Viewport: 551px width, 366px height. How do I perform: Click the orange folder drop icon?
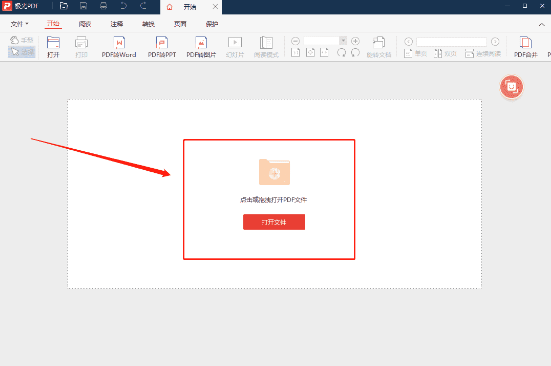point(274,172)
